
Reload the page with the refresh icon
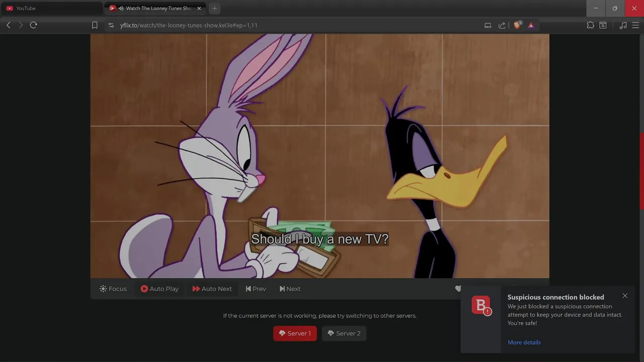pos(33,25)
